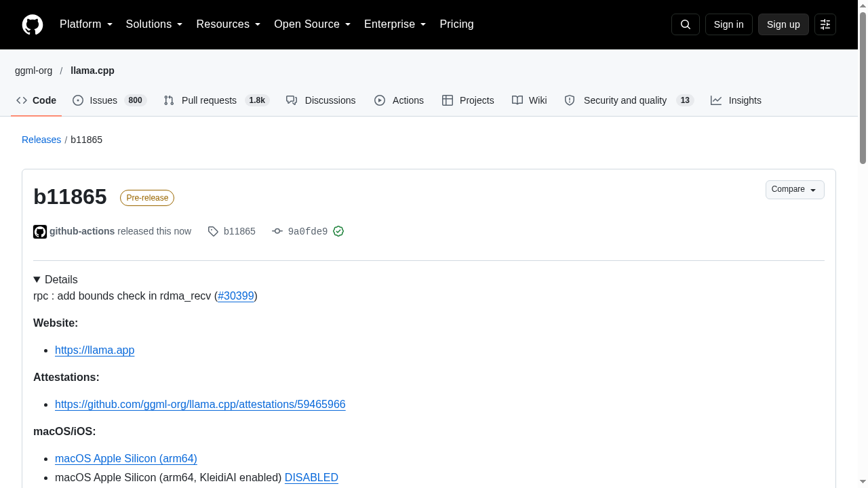The width and height of the screenshot is (868, 488).
Task: Click the commit icon next to 9a0fde9
Action: [x=277, y=232]
